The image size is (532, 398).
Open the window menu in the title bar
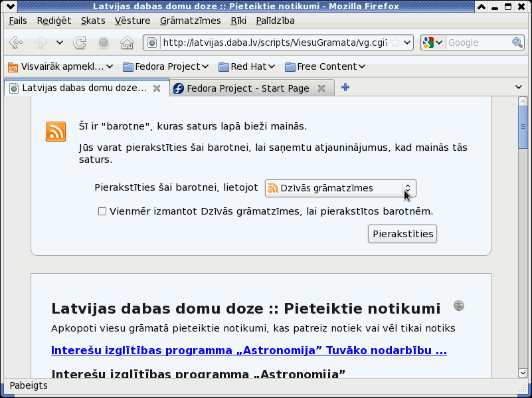click(x=11, y=6)
